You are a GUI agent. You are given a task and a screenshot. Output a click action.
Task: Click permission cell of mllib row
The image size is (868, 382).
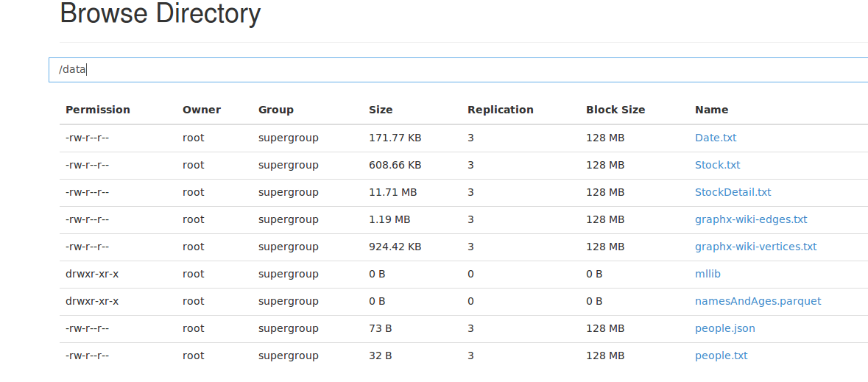[92, 274]
